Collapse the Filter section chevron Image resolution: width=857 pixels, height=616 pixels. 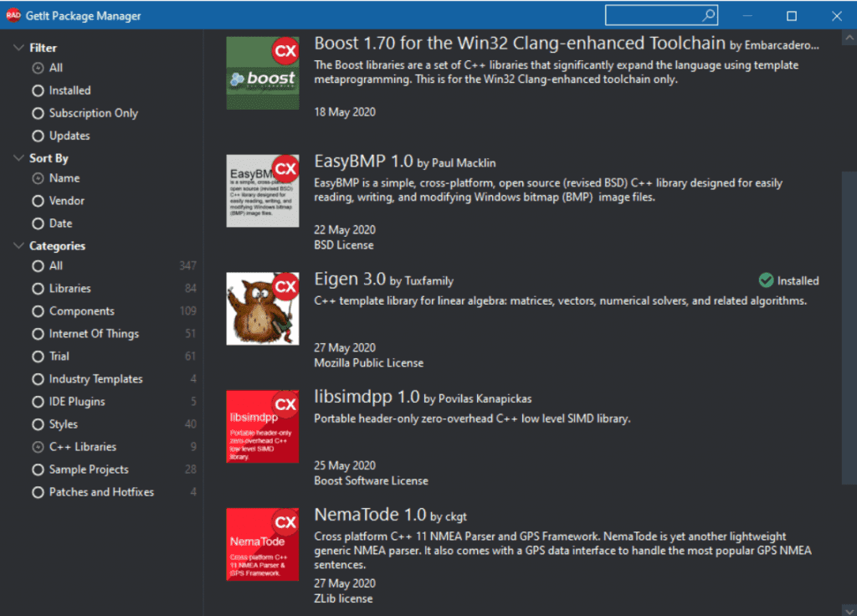pos(18,48)
